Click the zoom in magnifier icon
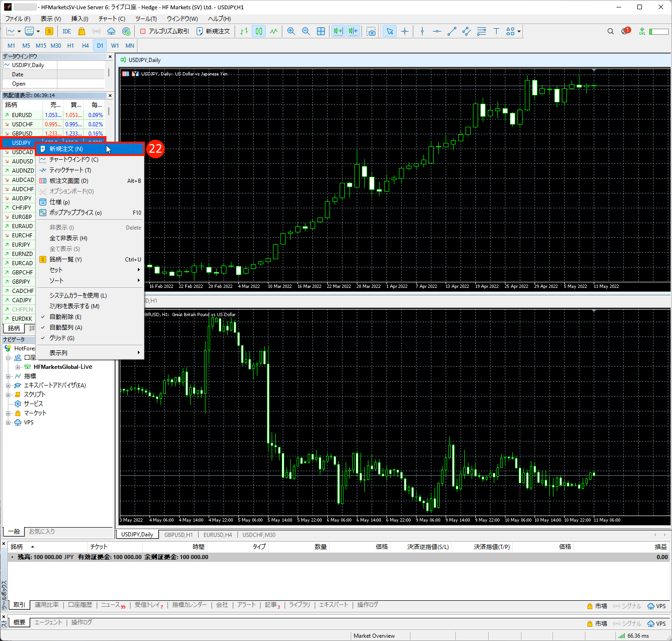The height and width of the screenshot is (641, 672). pyautogui.click(x=291, y=31)
